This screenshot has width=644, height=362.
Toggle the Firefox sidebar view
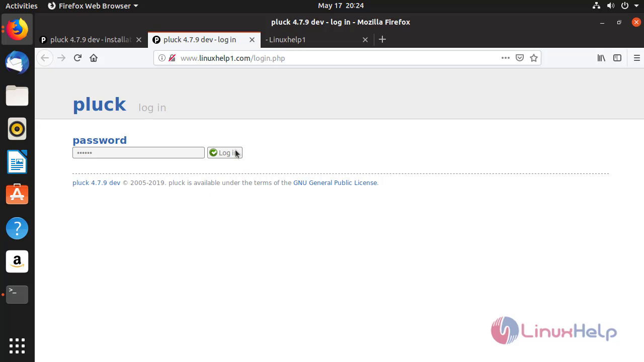pyautogui.click(x=617, y=58)
